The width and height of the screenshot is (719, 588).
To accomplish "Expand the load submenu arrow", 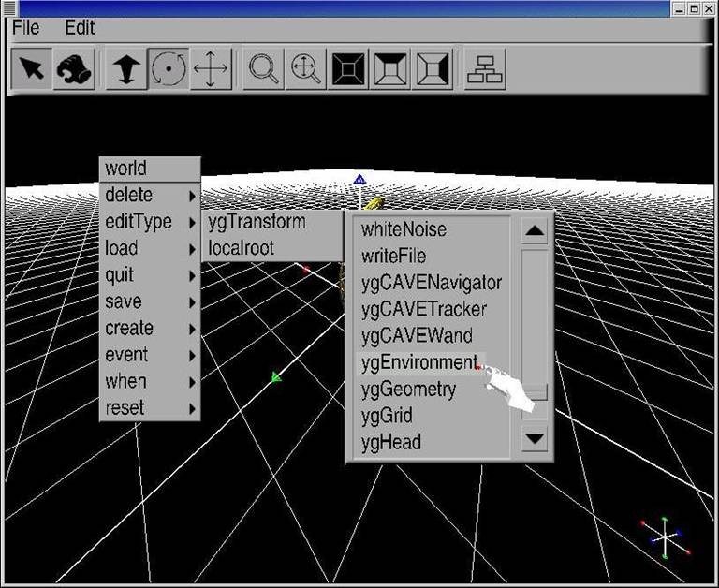I will point(193,249).
